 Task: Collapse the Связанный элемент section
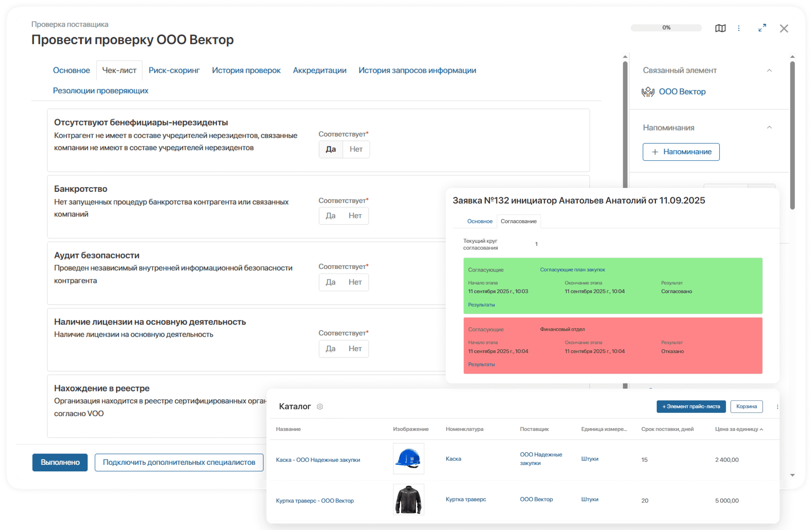click(x=769, y=70)
